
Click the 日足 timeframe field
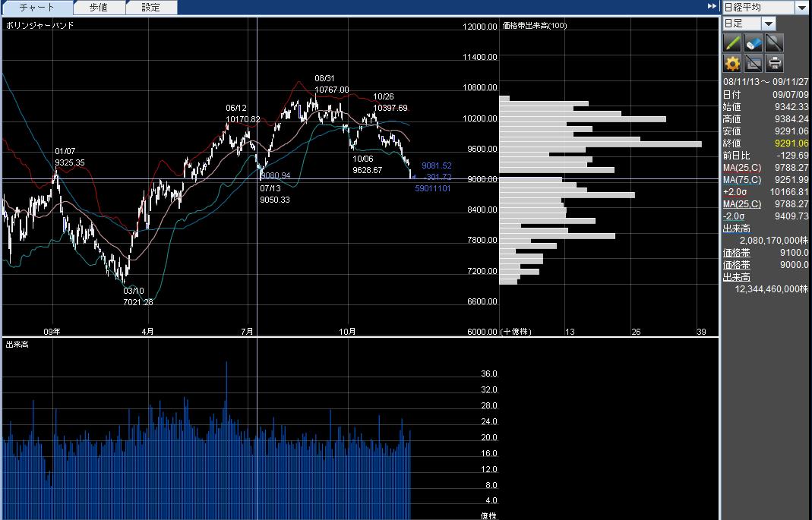(x=742, y=24)
